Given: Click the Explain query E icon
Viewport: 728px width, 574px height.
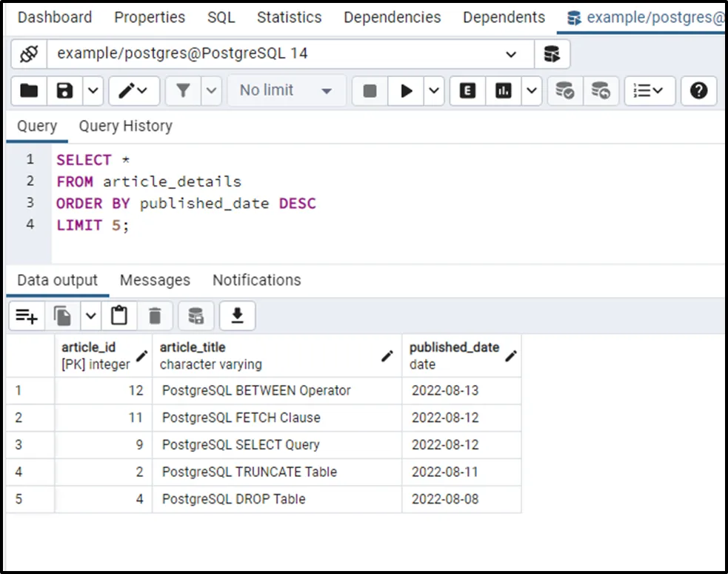Looking at the screenshot, I should [x=467, y=90].
